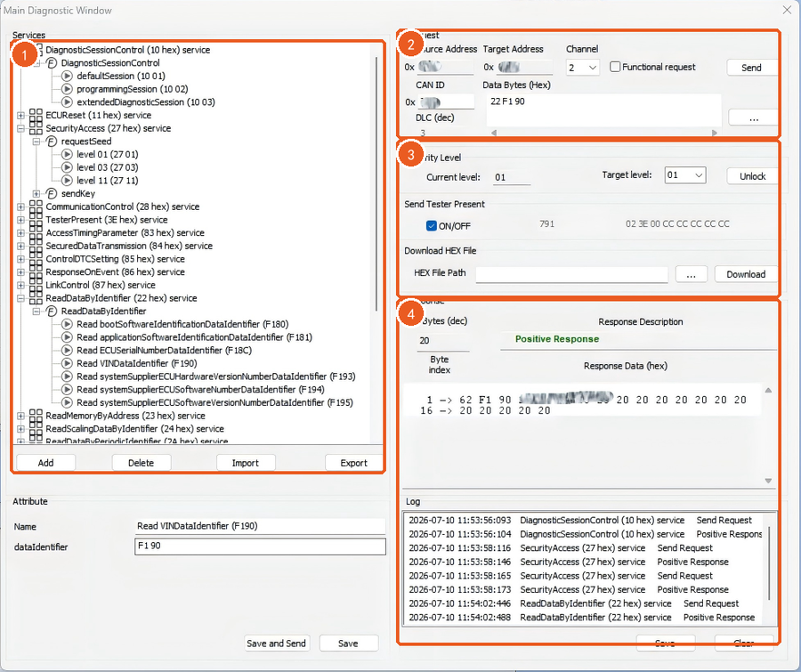
Task: Click the play icon beside programmingSession (10 02)
Action: point(67,89)
